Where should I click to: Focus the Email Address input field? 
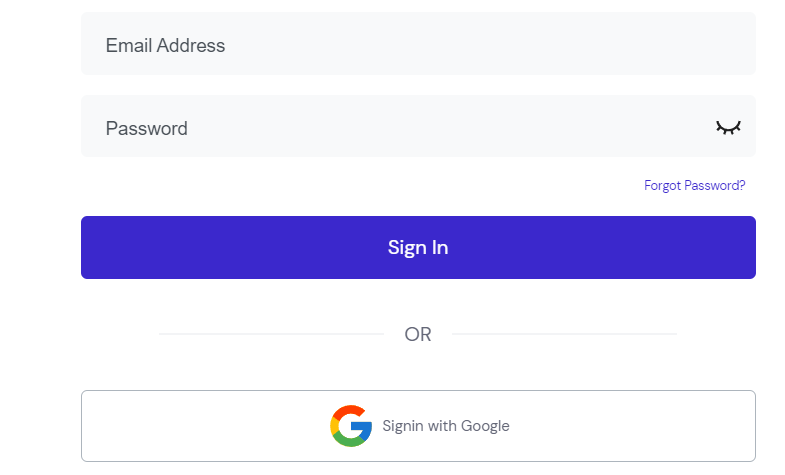click(x=418, y=44)
